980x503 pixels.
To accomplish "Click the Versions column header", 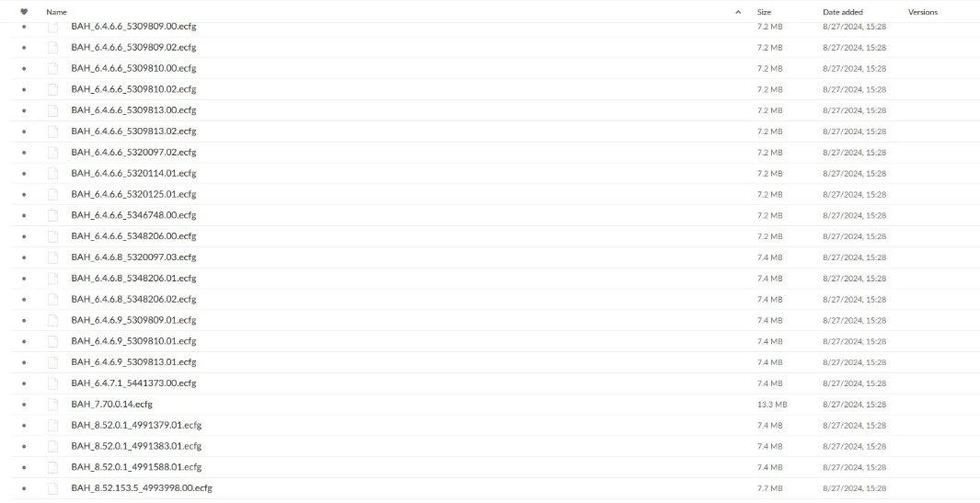I will [923, 12].
